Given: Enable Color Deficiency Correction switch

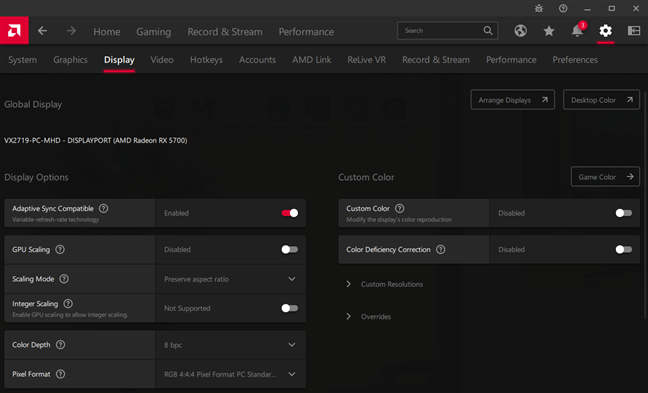Looking at the screenshot, I should click(624, 249).
